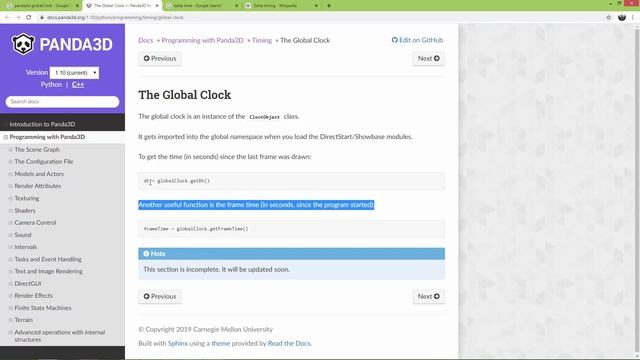Screen dimensions: 640x360
Task: Click the globalClock.getDt() code line
Action: coord(177,181)
